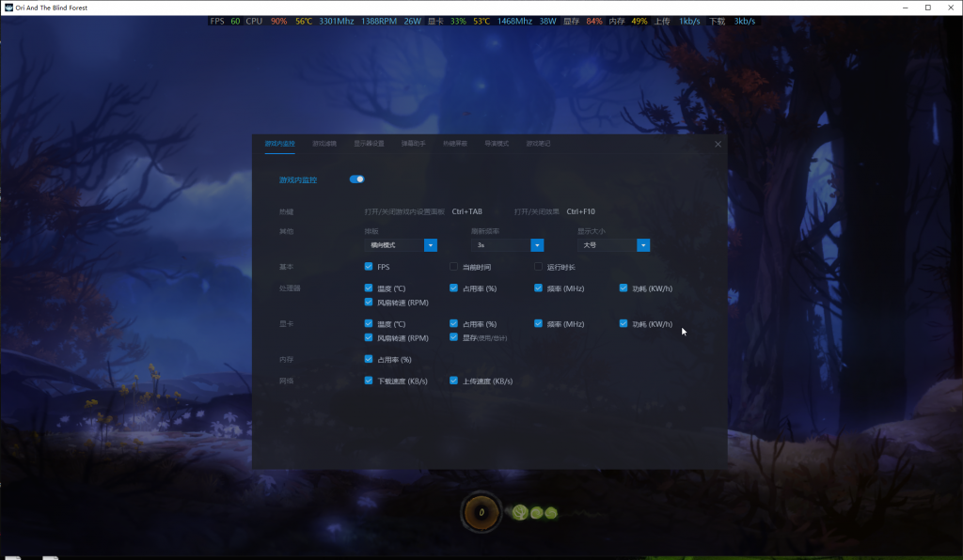Open the 显示器设置 tab
Screen dimensions: 963x560
(x=369, y=144)
